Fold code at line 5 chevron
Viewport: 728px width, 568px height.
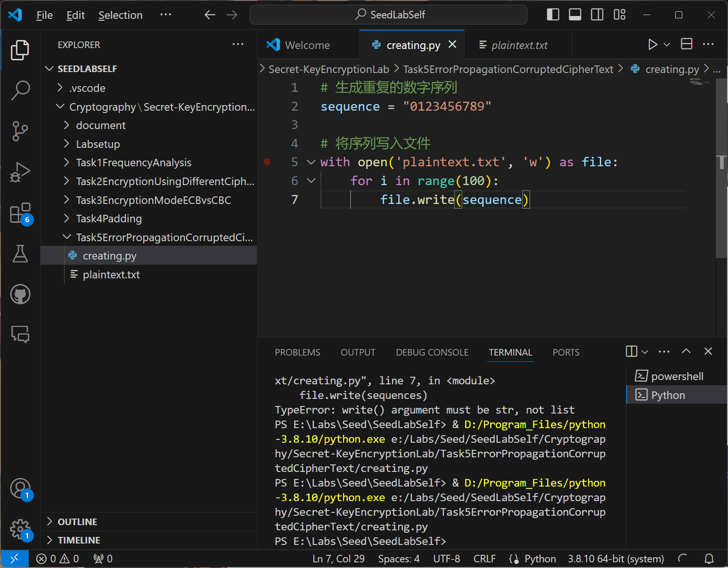[x=311, y=162]
